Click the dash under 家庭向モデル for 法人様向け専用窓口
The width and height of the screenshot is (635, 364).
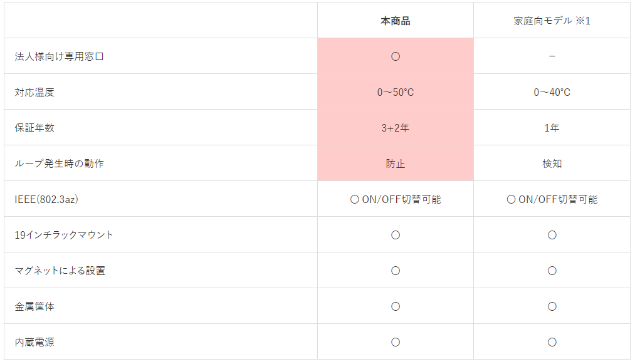click(552, 56)
